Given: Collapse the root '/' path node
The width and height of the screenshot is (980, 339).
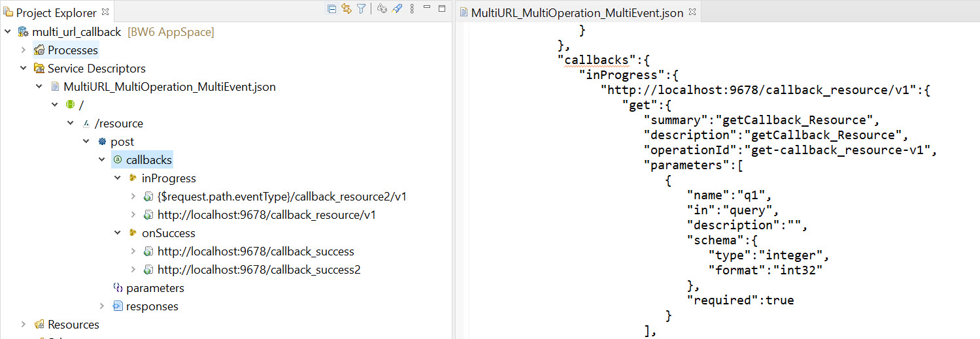Looking at the screenshot, I should 55,105.
